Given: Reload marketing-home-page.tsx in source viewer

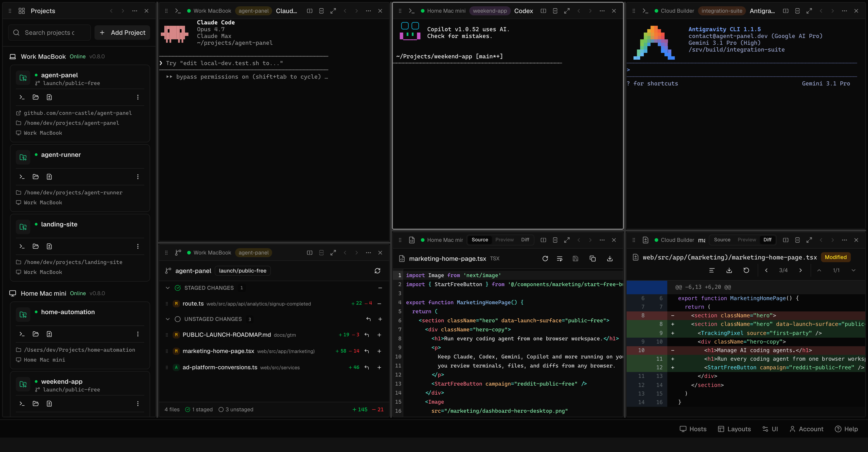Looking at the screenshot, I should [x=545, y=259].
